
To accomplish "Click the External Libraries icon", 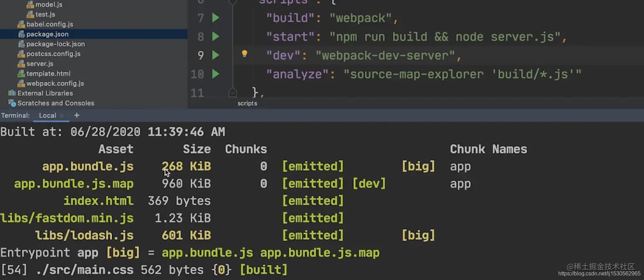I will (x=12, y=93).
